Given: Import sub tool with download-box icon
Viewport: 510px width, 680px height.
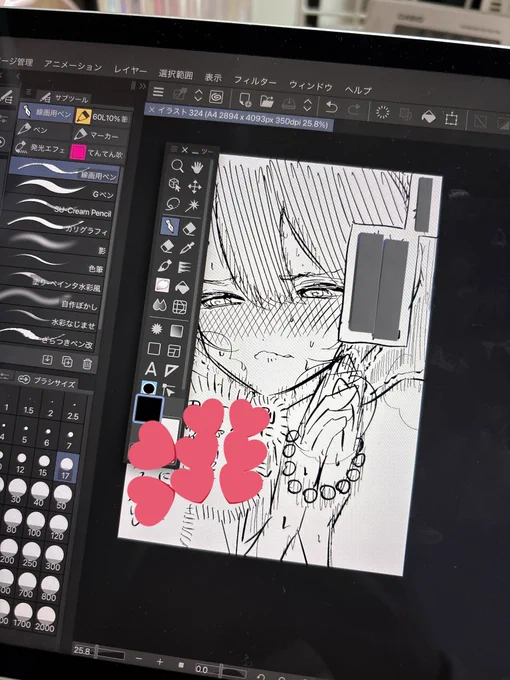Looking at the screenshot, I should coord(47,360).
